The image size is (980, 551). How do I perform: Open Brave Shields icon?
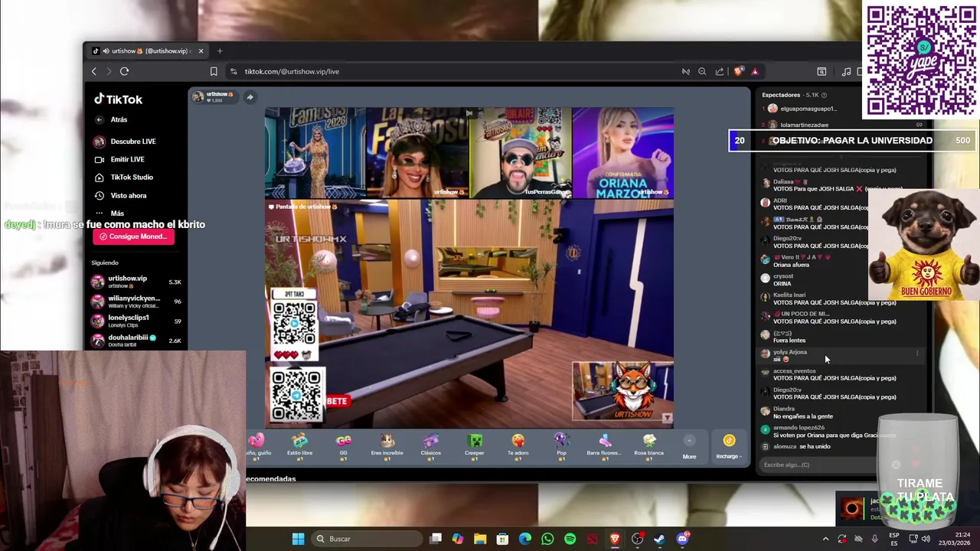738,71
